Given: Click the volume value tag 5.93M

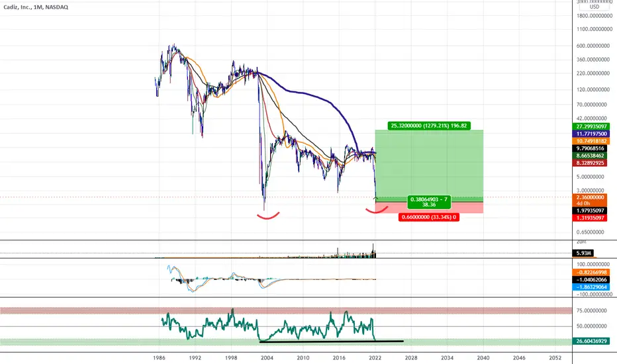Looking at the screenshot, I should 583,253.
